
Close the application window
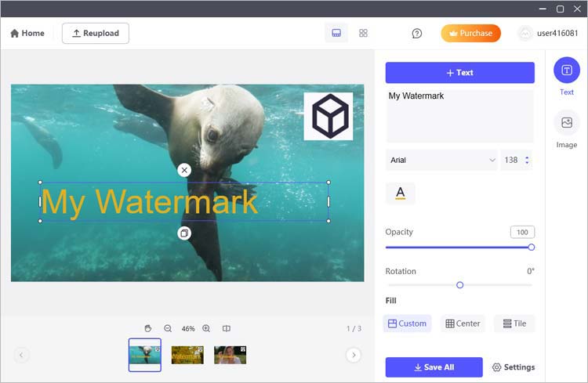pyautogui.click(x=577, y=9)
